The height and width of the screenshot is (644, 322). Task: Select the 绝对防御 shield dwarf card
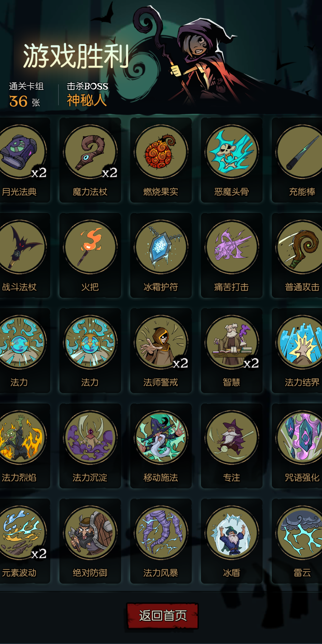90,541
